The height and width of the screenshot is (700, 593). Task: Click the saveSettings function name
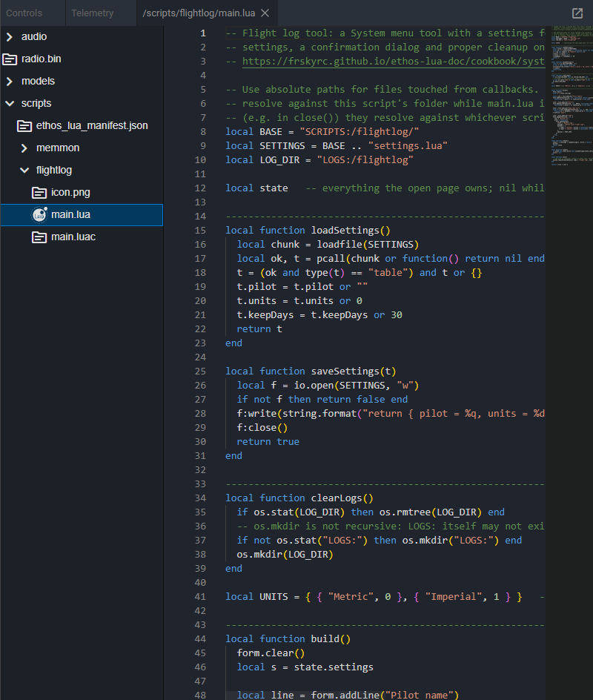345,372
